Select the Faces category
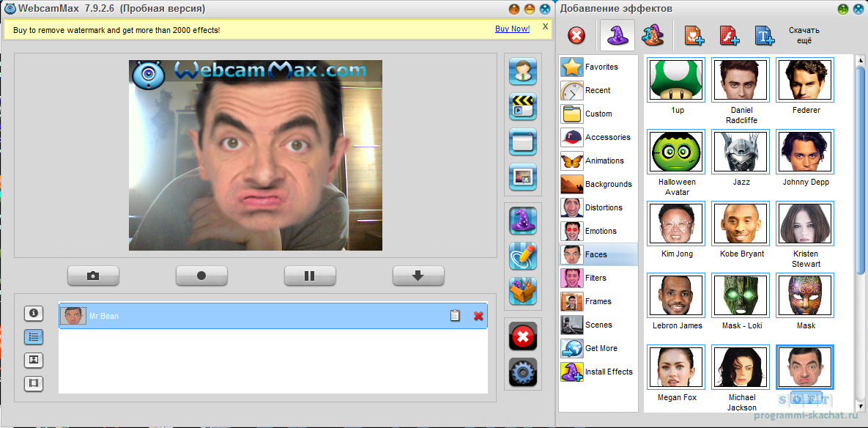Viewport: 868px width, 428px height. click(599, 254)
